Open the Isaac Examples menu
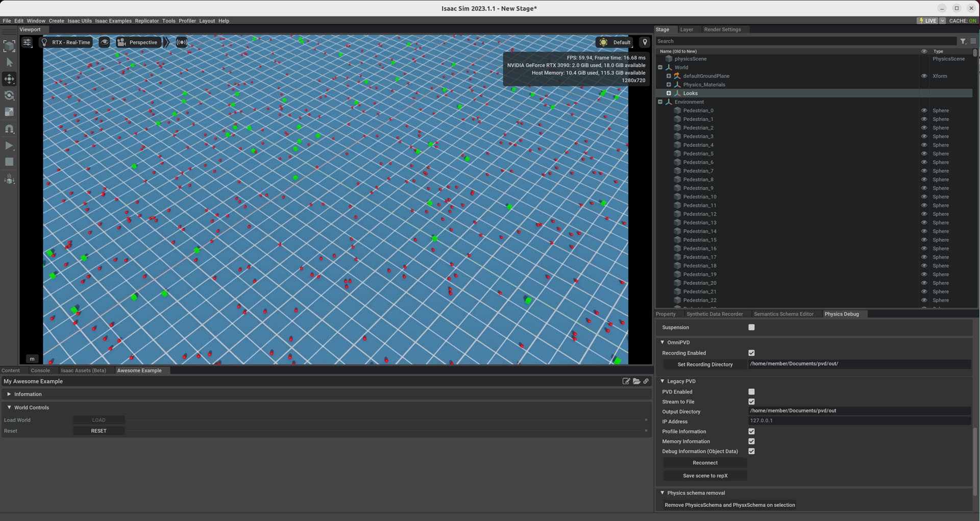Viewport: 980px width, 521px height. pos(113,21)
